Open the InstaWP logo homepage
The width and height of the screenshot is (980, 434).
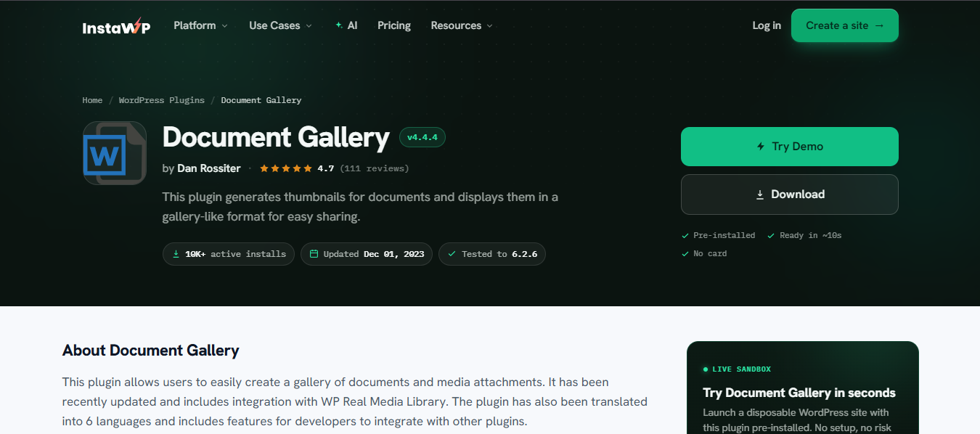tap(116, 27)
